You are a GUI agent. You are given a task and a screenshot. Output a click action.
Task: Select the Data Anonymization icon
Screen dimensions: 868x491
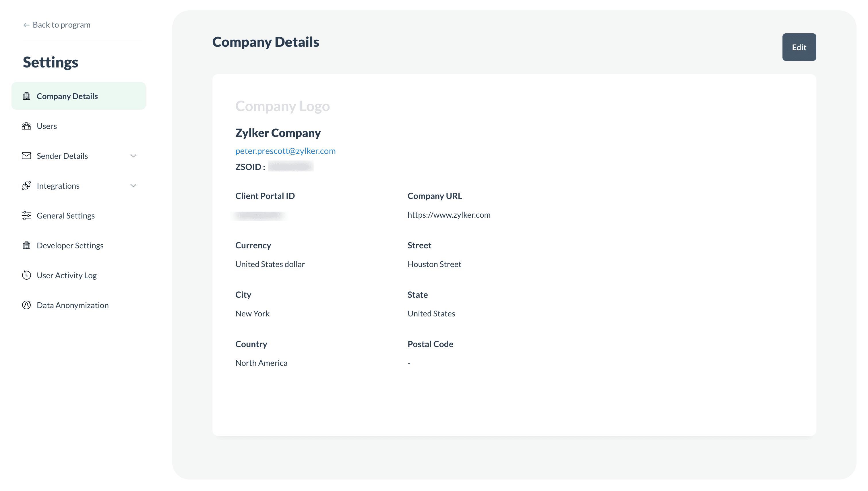[26, 305]
